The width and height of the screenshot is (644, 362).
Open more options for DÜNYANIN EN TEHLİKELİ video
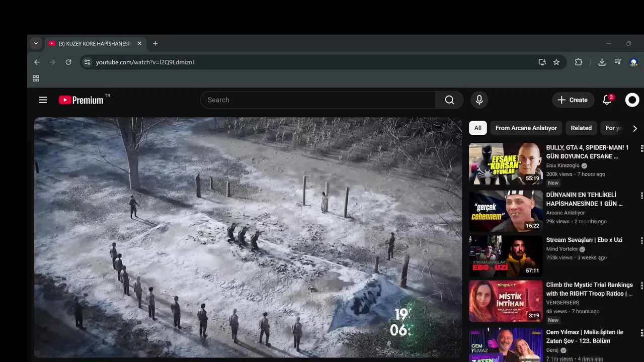pyautogui.click(x=641, y=196)
